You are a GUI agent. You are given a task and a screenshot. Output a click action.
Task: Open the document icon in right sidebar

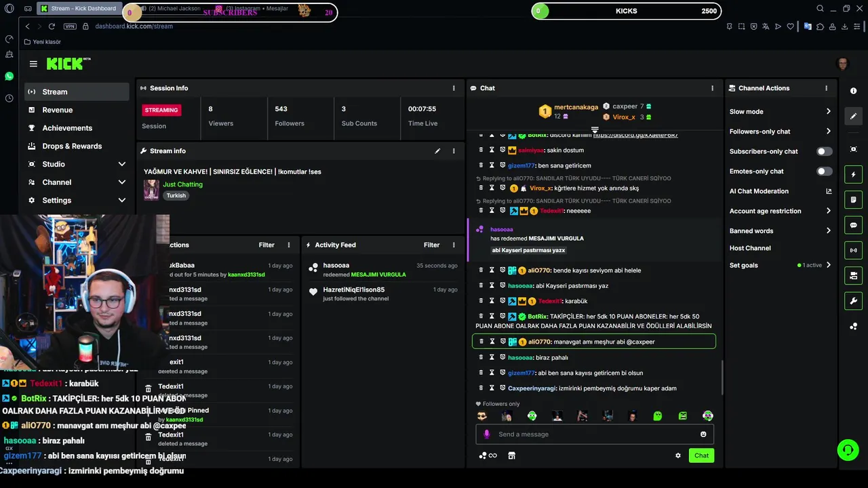[x=853, y=200]
